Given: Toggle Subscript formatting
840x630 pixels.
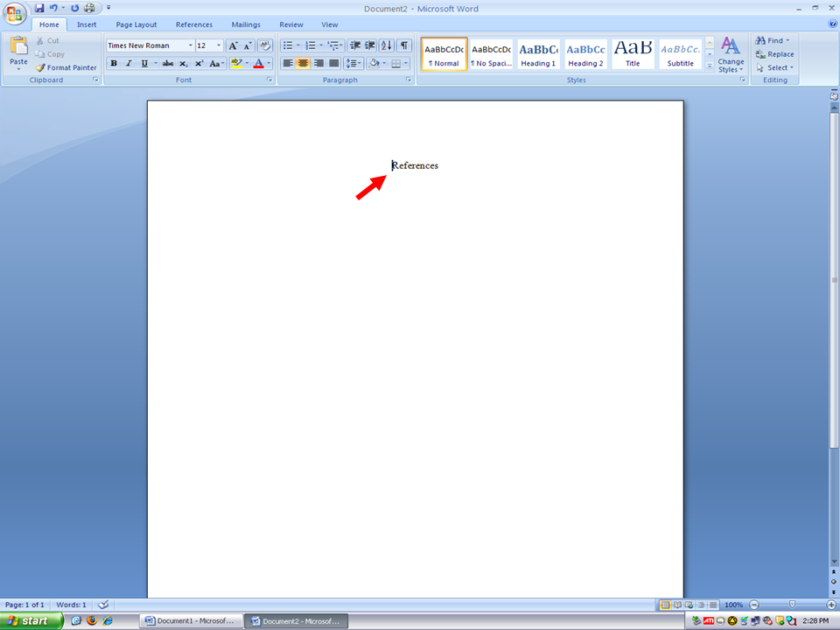Looking at the screenshot, I should click(183, 63).
